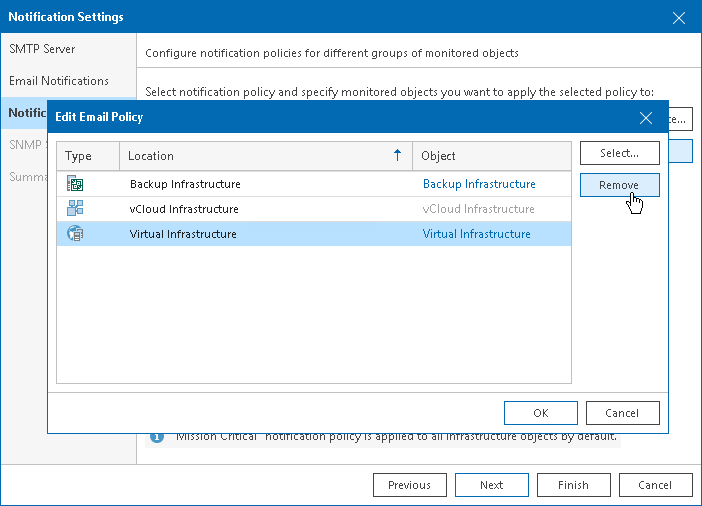Open the Virtual Infrastructure object link

tap(476, 234)
